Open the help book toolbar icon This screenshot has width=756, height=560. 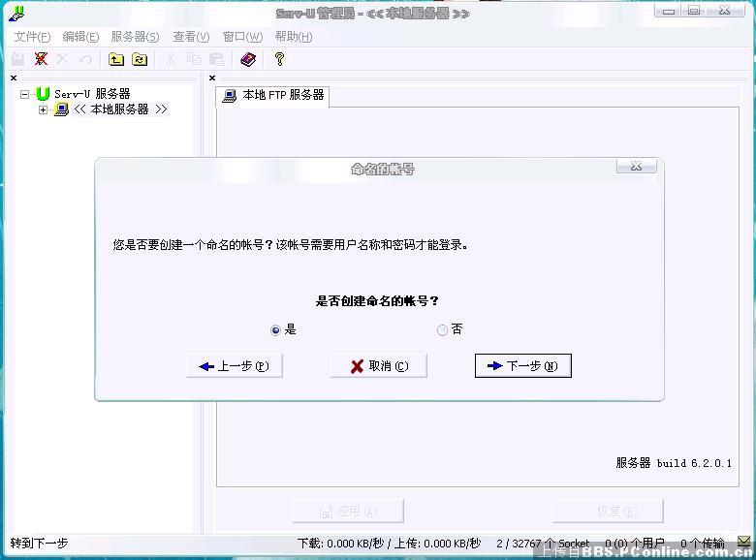point(248,59)
